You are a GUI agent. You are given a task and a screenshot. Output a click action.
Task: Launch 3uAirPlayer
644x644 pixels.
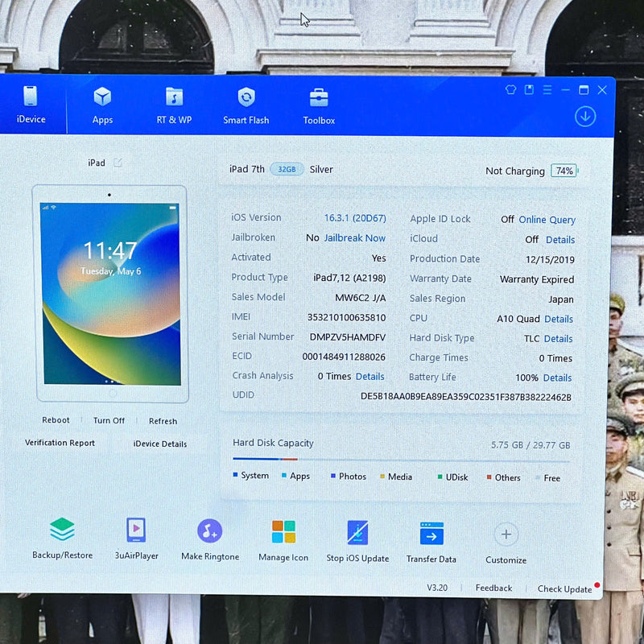point(136,539)
